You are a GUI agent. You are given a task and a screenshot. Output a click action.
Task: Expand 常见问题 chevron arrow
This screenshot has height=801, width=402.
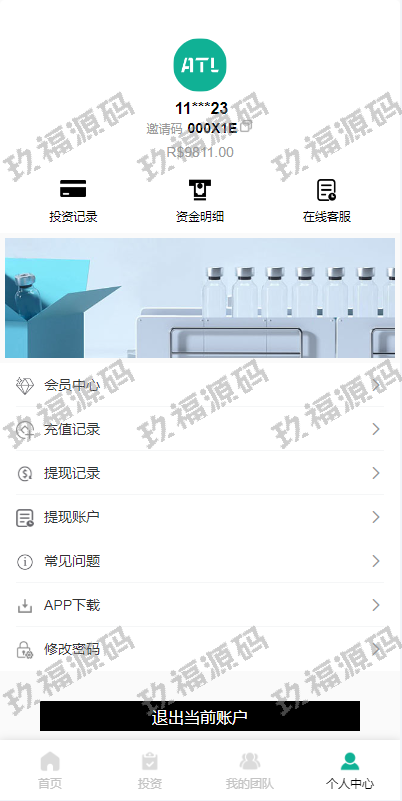tap(376, 561)
